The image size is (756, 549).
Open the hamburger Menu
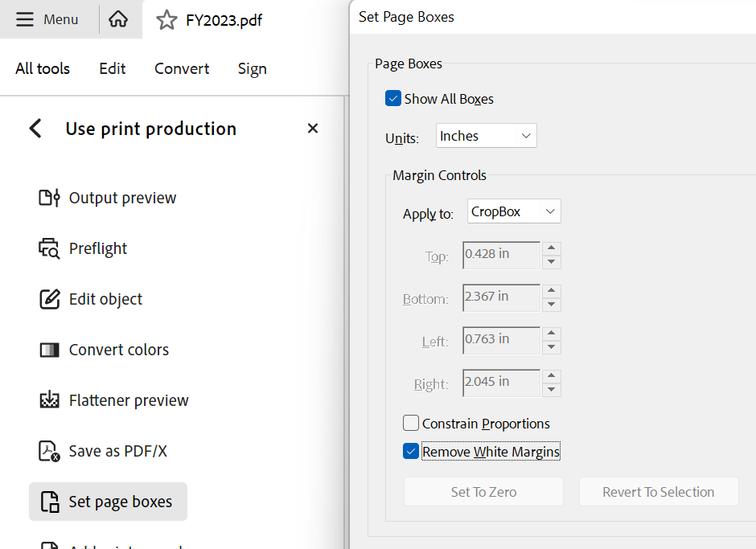[47, 19]
